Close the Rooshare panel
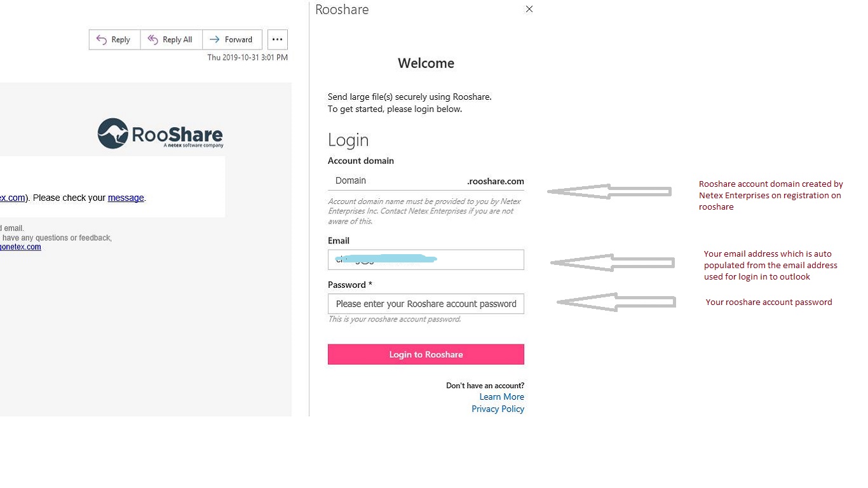 click(529, 9)
